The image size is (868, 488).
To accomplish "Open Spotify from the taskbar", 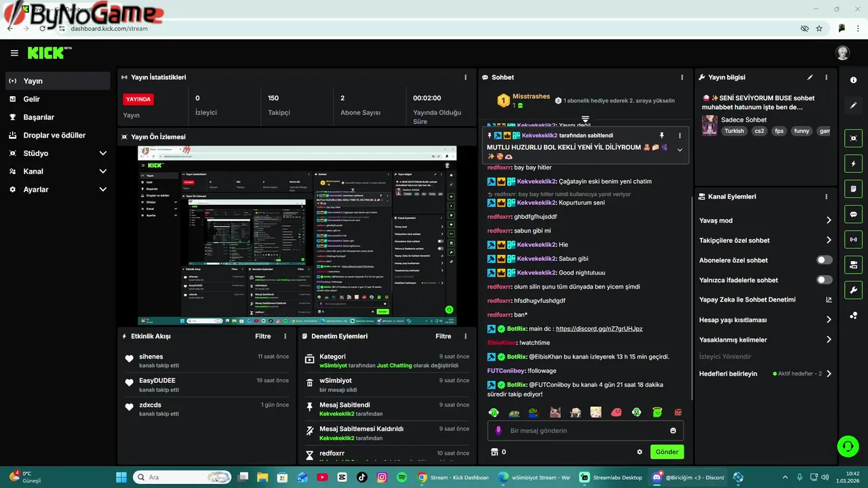I will click(x=401, y=477).
